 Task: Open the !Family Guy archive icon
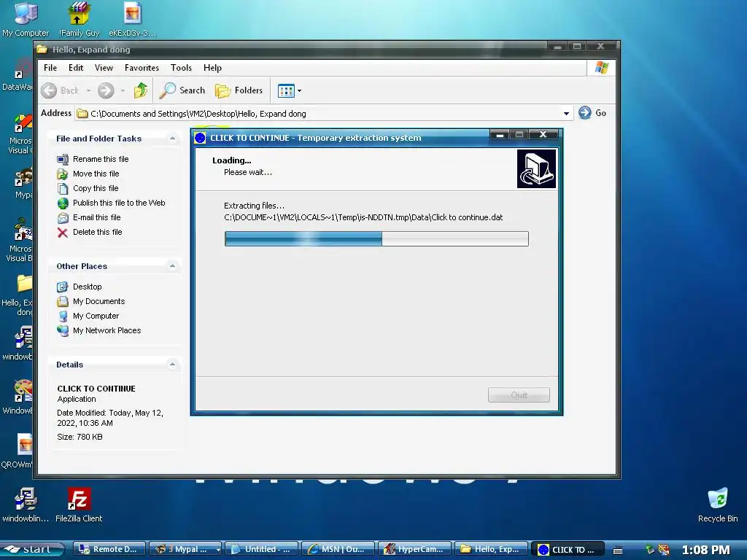79,19
